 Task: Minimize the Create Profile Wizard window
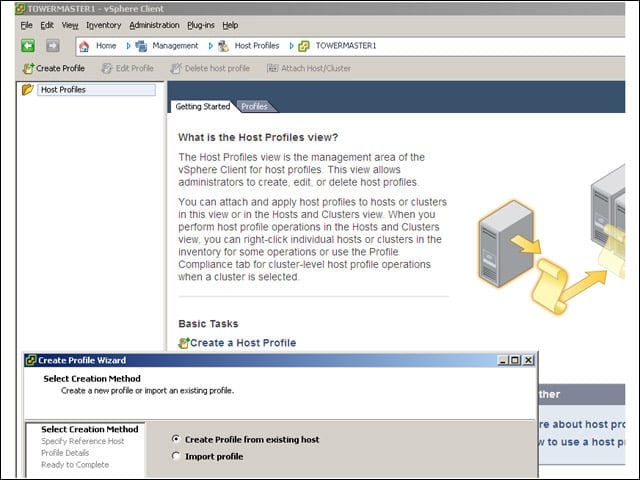click(503, 360)
